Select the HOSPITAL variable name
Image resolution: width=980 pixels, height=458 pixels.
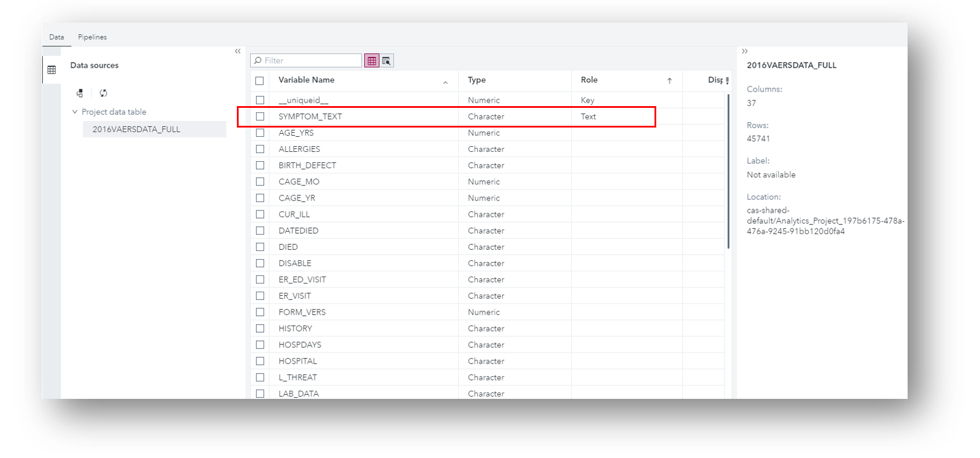click(298, 361)
